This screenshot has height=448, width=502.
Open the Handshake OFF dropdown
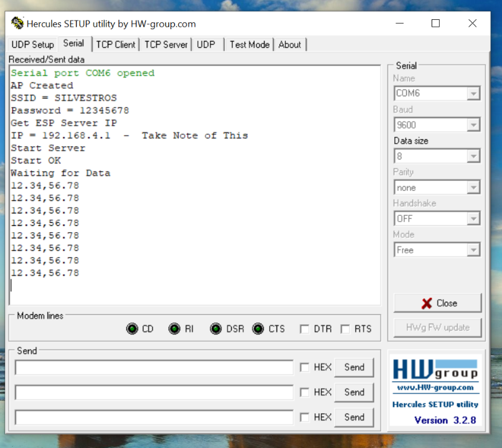(x=473, y=219)
